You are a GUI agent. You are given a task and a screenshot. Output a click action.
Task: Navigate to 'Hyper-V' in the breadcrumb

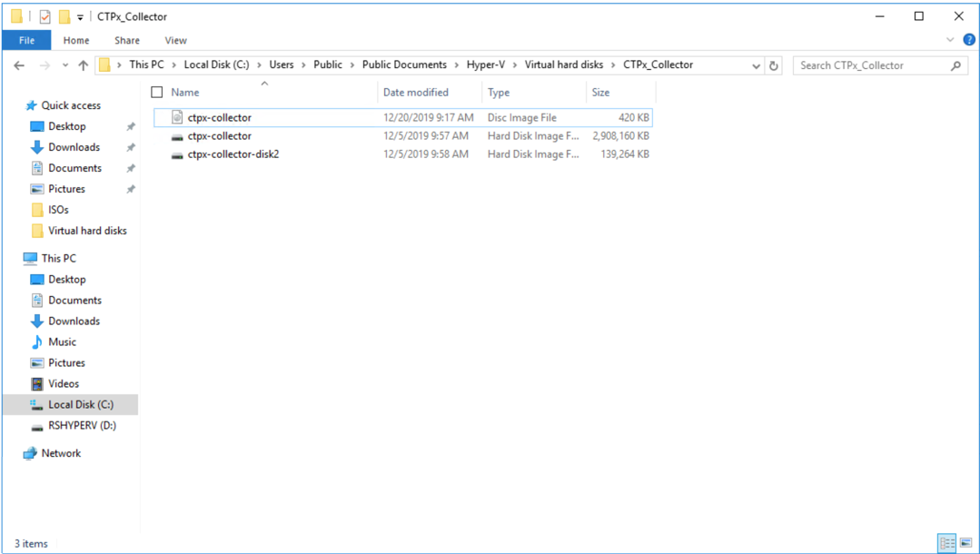tap(486, 64)
